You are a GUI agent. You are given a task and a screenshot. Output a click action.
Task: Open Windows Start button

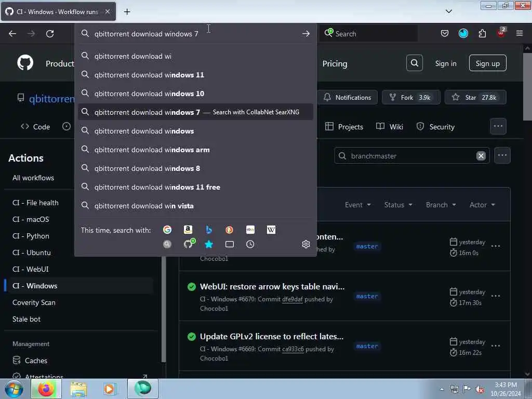point(14,389)
